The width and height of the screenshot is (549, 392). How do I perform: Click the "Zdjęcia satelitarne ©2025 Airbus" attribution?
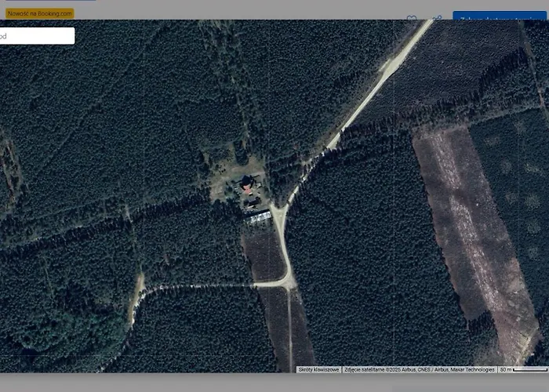420,369
